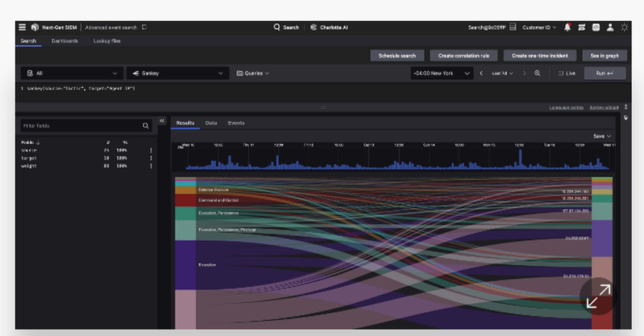
Task: Click the 'target' field row
Action: click(x=86, y=158)
